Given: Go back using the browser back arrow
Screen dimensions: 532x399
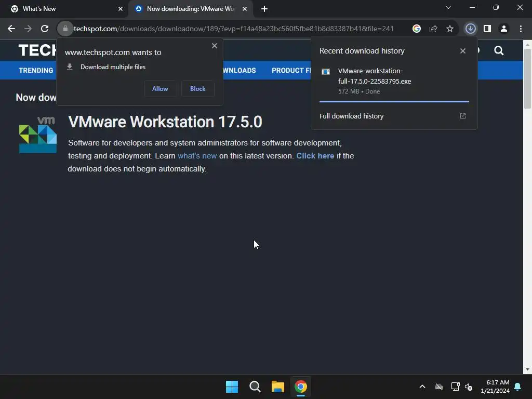Looking at the screenshot, I should pos(11,29).
